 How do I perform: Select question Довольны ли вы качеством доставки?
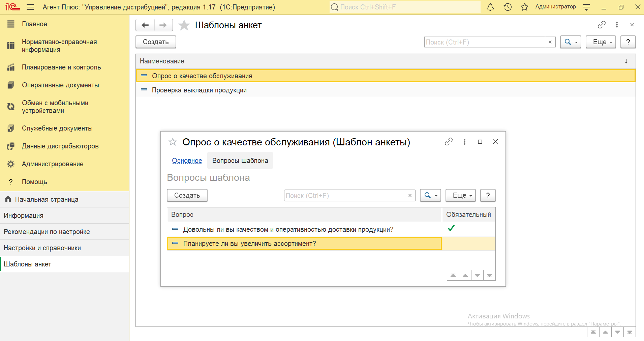click(x=304, y=229)
